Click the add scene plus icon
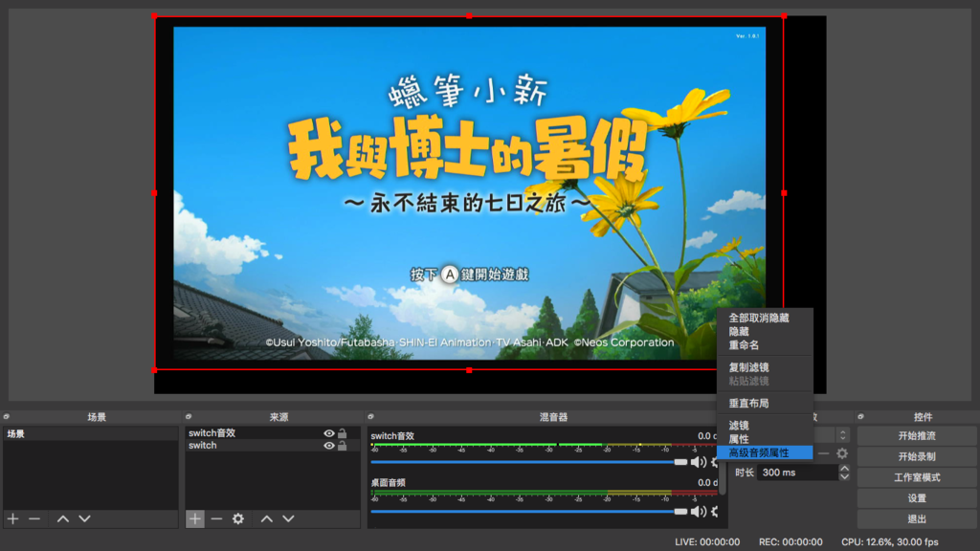980x551 pixels. [12, 518]
